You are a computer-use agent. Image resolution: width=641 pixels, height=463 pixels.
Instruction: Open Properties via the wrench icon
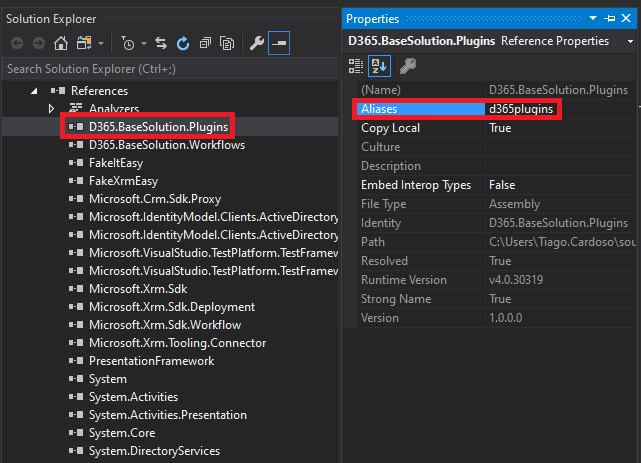point(256,44)
